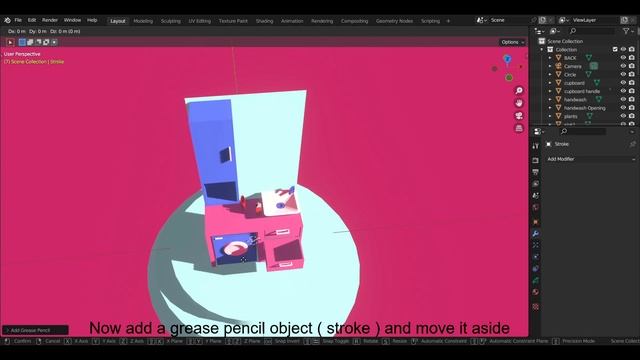Switch to the Texture Paint workspace tab
This screenshot has height=360, width=640.
click(233, 21)
